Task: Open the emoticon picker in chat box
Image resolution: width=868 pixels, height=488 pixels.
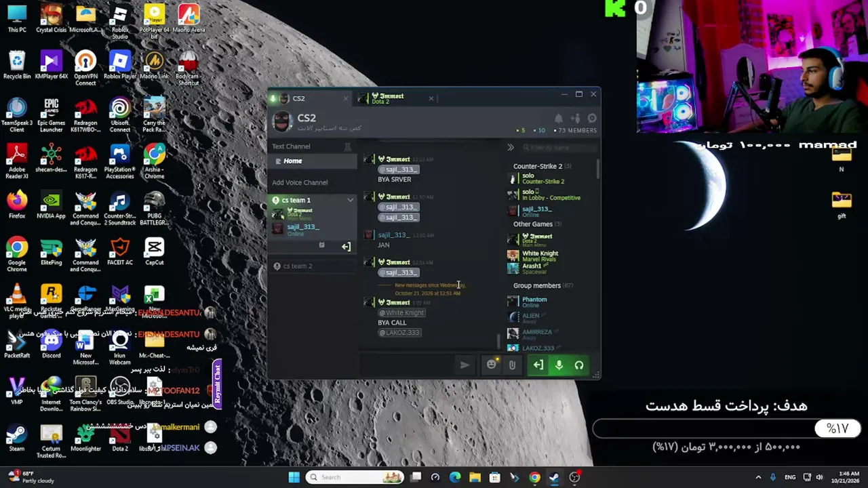Action: 492,365
